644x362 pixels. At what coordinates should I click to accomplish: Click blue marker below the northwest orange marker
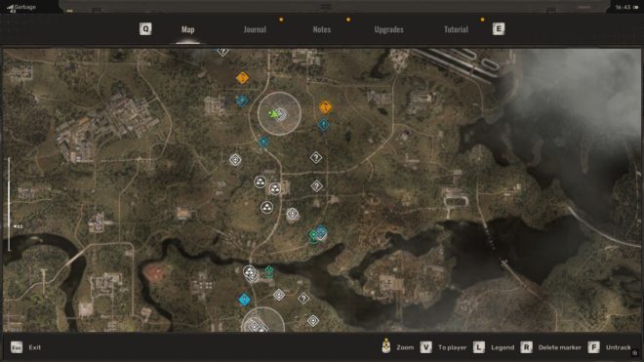242,101
